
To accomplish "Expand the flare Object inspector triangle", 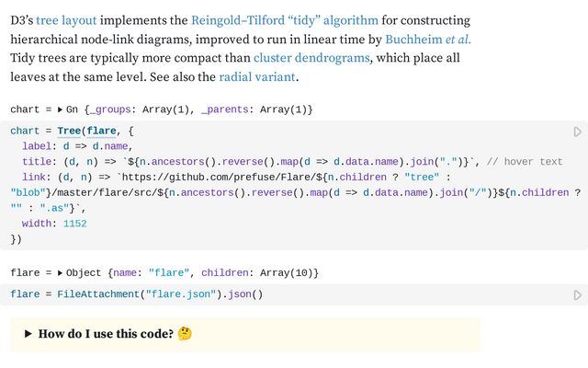I will pos(60,273).
